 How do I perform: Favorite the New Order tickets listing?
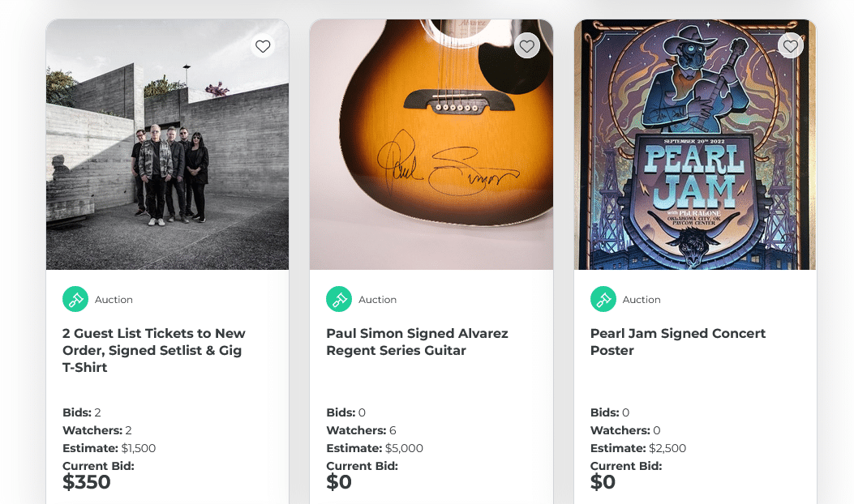[263, 46]
